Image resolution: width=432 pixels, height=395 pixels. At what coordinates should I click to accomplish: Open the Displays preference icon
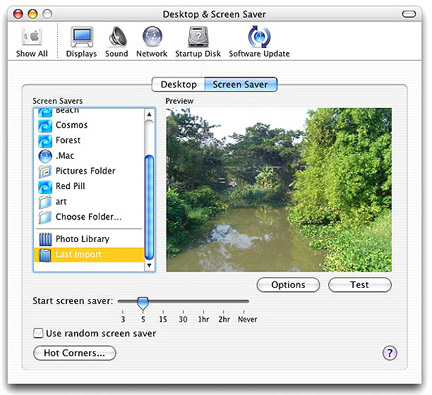click(82, 37)
